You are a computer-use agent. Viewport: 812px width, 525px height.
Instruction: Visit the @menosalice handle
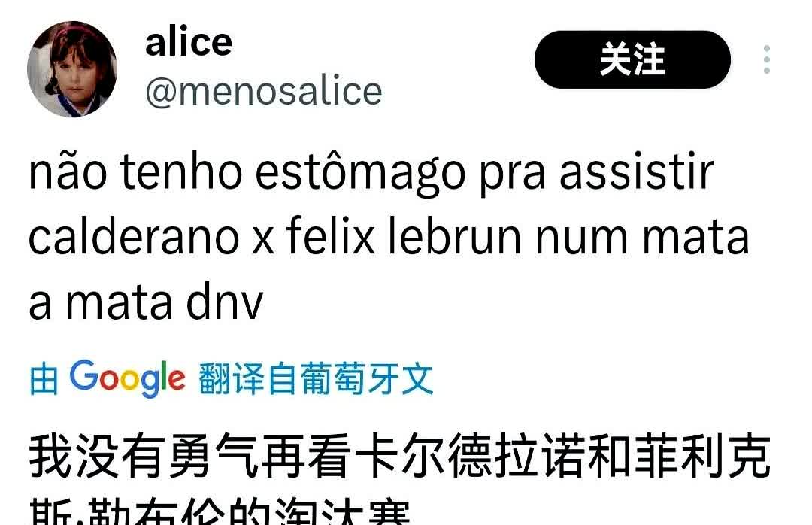tap(264, 91)
